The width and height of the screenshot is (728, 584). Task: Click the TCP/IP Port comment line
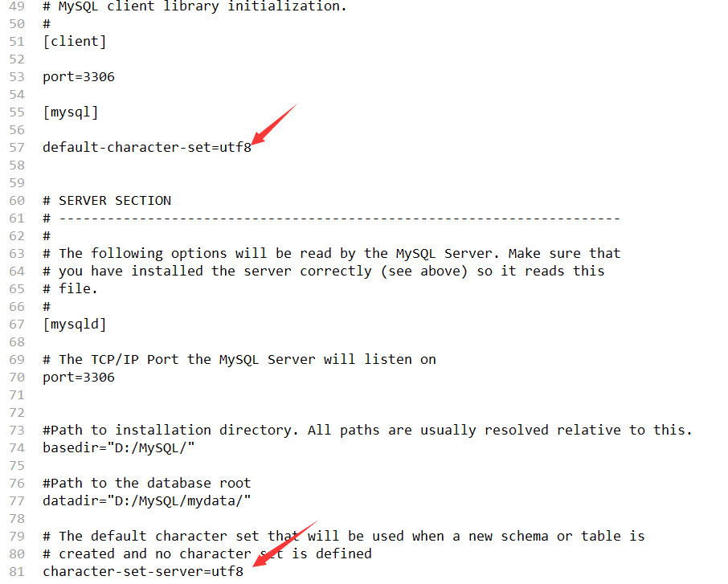coord(239,360)
